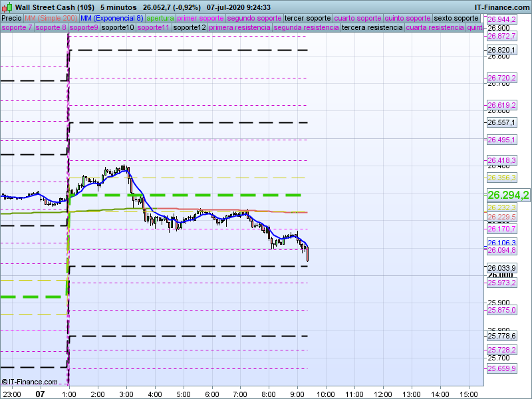Select the primer soporte label
This screenshot has width=532, height=399.
(x=201, y=18)
